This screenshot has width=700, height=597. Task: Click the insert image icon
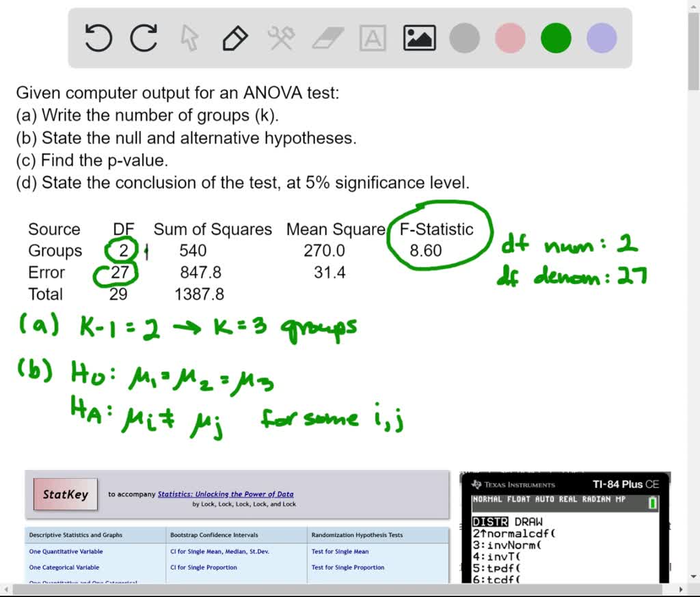click(419, 38)
